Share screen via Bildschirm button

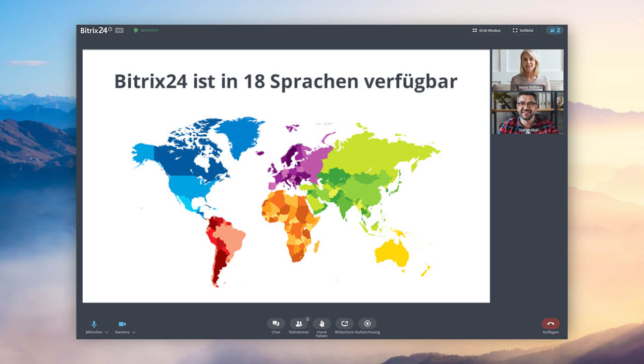pyautogui.click(x=344, y=323)
